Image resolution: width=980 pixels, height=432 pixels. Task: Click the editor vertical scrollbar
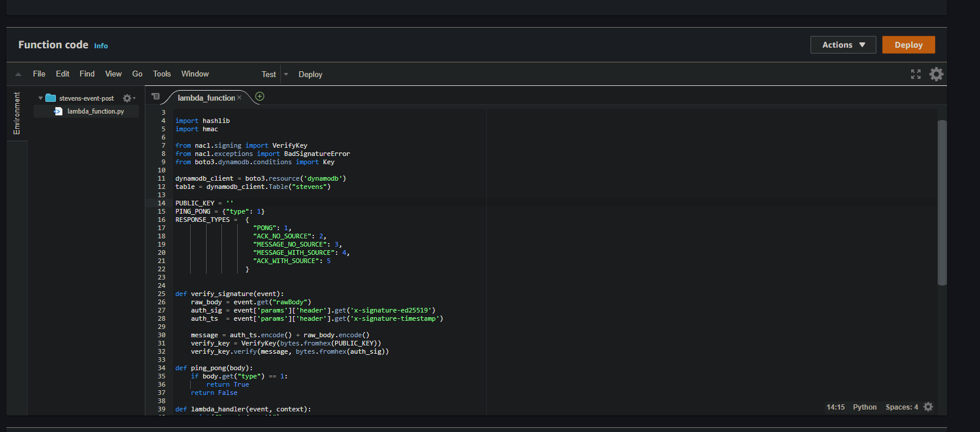942,202
